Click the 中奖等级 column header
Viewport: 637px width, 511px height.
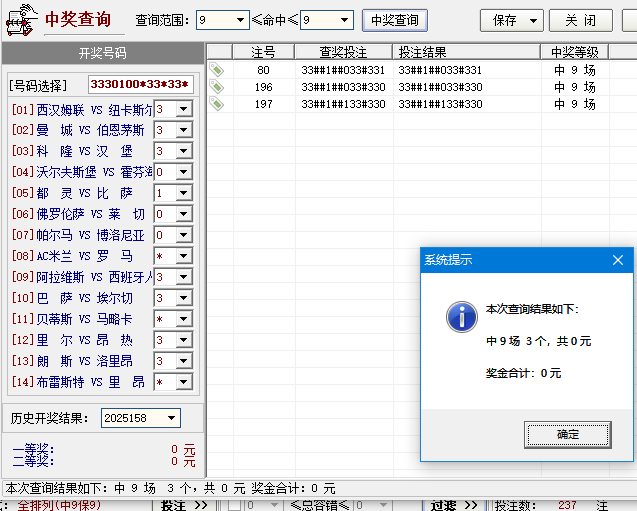click(575, 52)
